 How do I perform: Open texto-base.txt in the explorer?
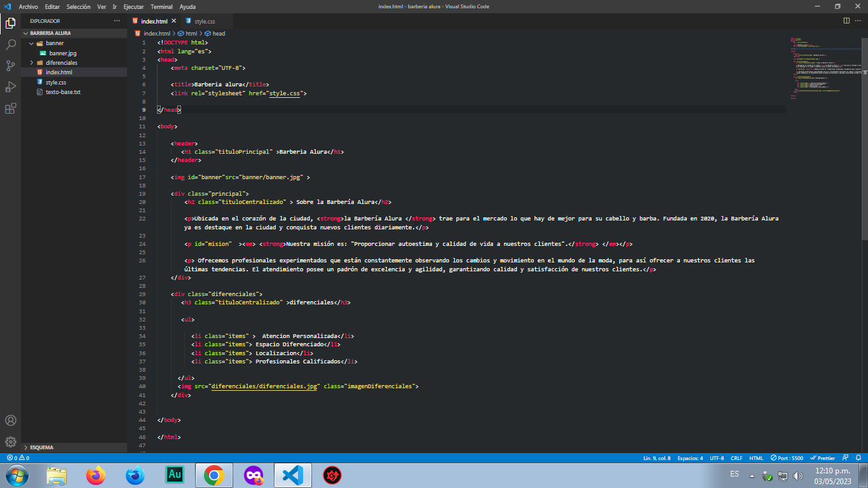coord(75,92)
